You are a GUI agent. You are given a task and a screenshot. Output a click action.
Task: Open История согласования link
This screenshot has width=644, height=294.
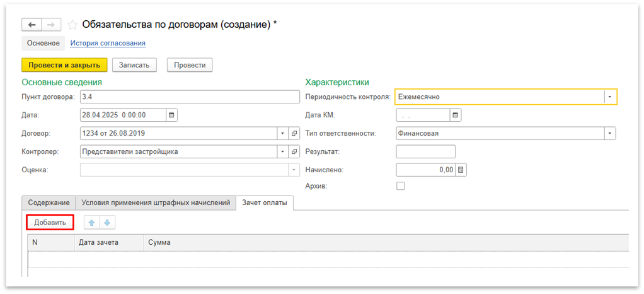click(108, 43)
